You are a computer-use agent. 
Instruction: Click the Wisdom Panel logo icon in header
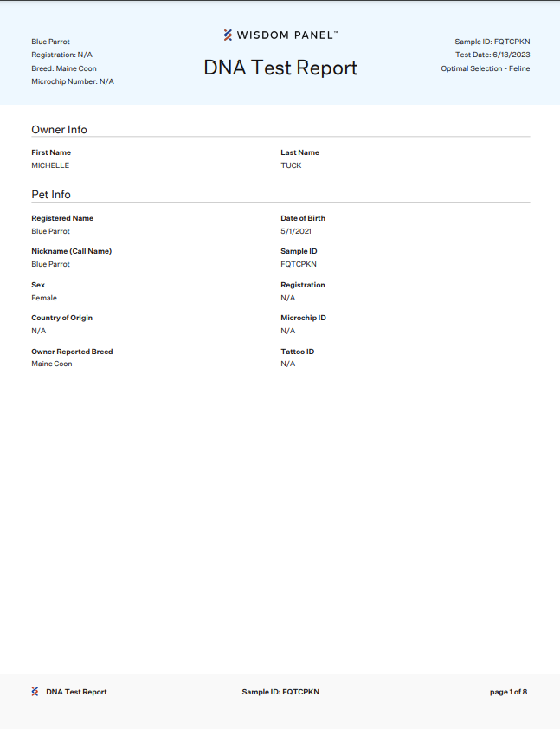point(228,35)
